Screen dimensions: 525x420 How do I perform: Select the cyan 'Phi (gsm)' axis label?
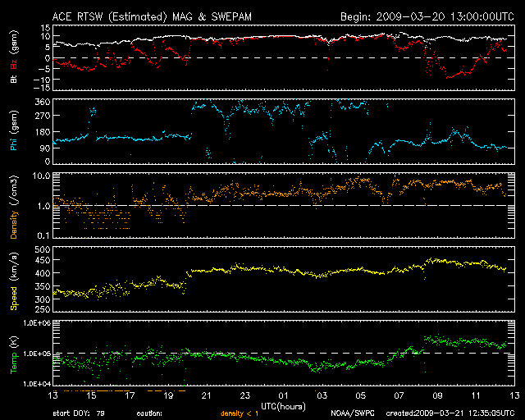click(x=14, y=130)
